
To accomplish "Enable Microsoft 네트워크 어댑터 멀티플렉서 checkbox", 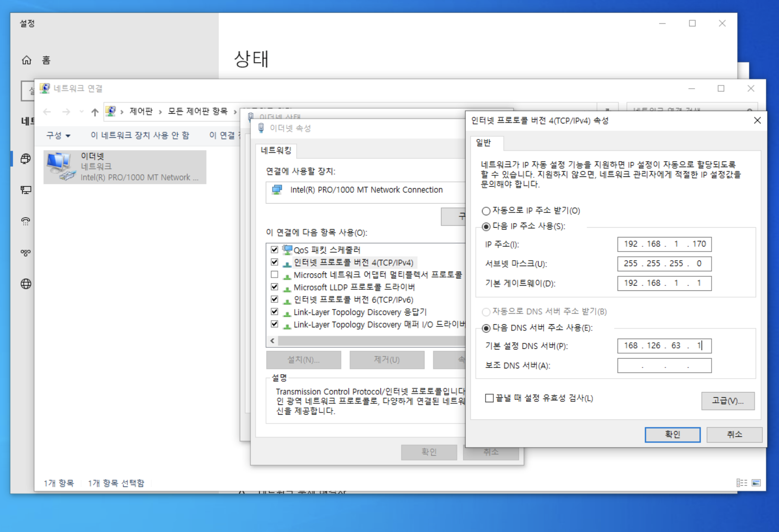I will (274, 275).
